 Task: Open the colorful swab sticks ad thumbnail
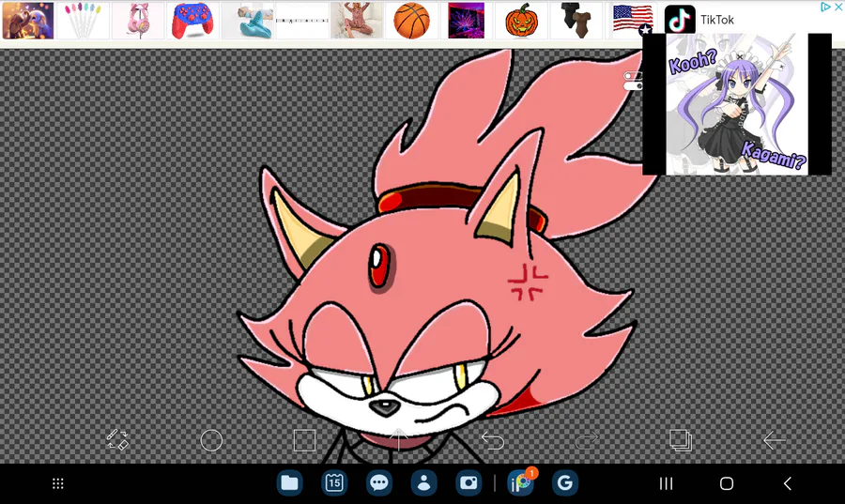tap(83, 21)
